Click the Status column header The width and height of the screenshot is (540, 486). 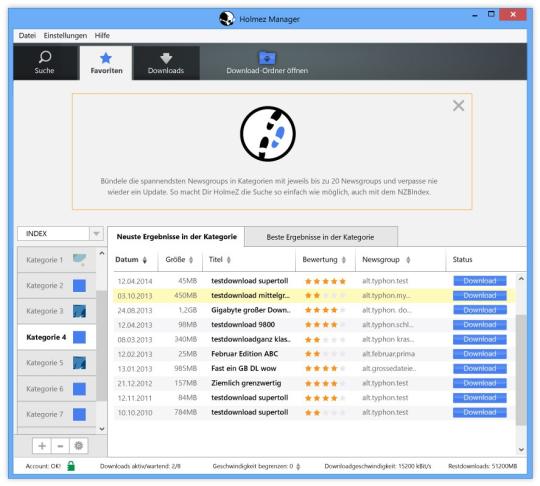click(x=462, y=260)
